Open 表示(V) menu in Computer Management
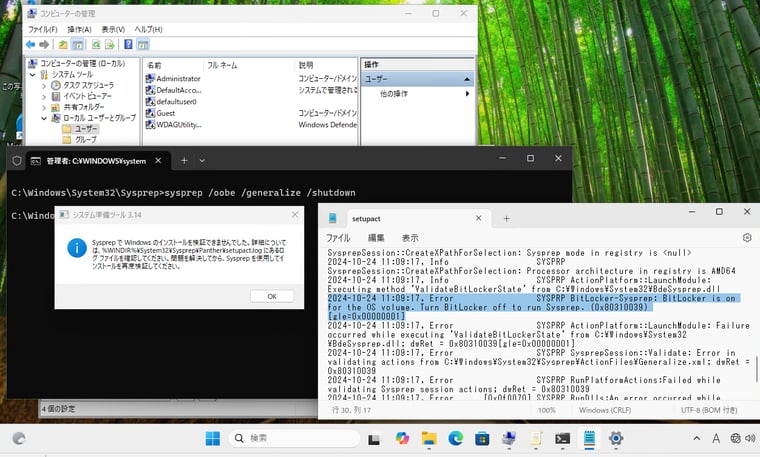Screen dimensions: 760x457 113,29
